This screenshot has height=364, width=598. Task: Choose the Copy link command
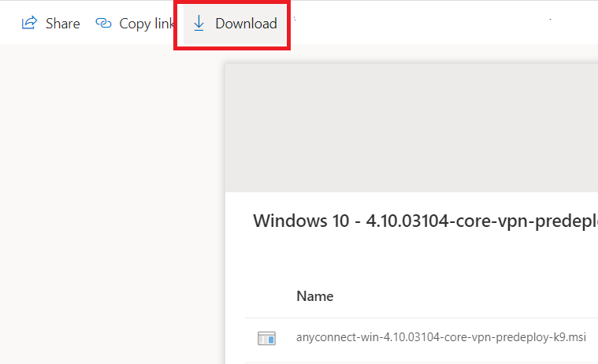[x=136, y=24]
